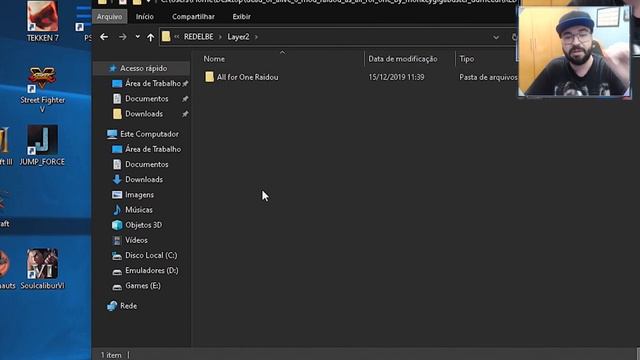The width and height of the screenshot is (640, 360).
Task: Open recent locations dropdown arrow
Action: 138,37
